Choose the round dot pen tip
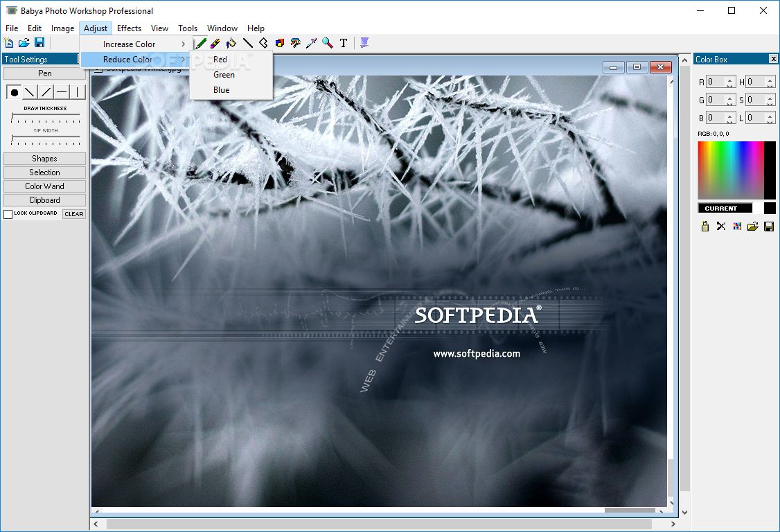Screen dimensions: 780x532 click(x=15, y=92)
